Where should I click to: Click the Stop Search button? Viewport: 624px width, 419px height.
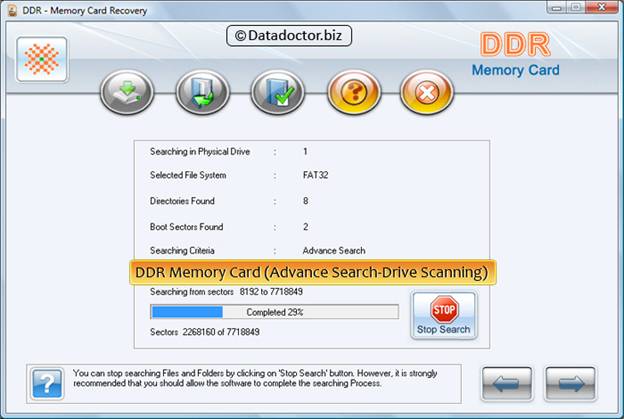coord(444,315)
